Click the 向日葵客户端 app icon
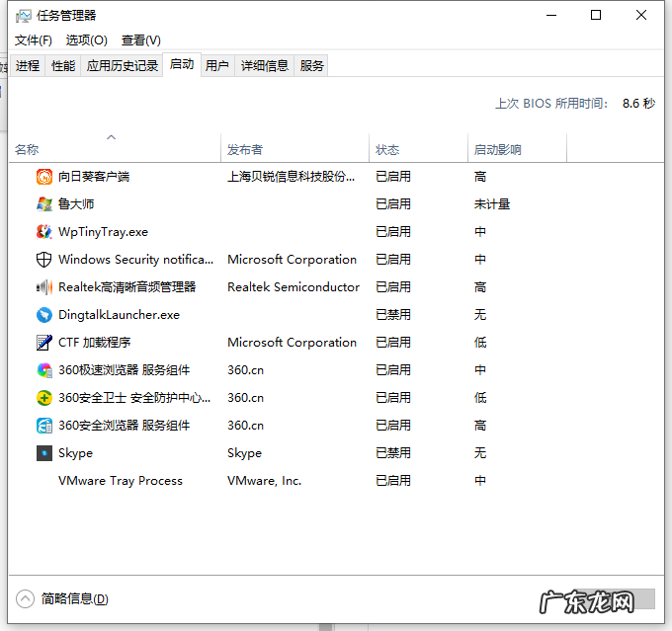The height and width of the screenshot is (631, 672). point(44,177)
